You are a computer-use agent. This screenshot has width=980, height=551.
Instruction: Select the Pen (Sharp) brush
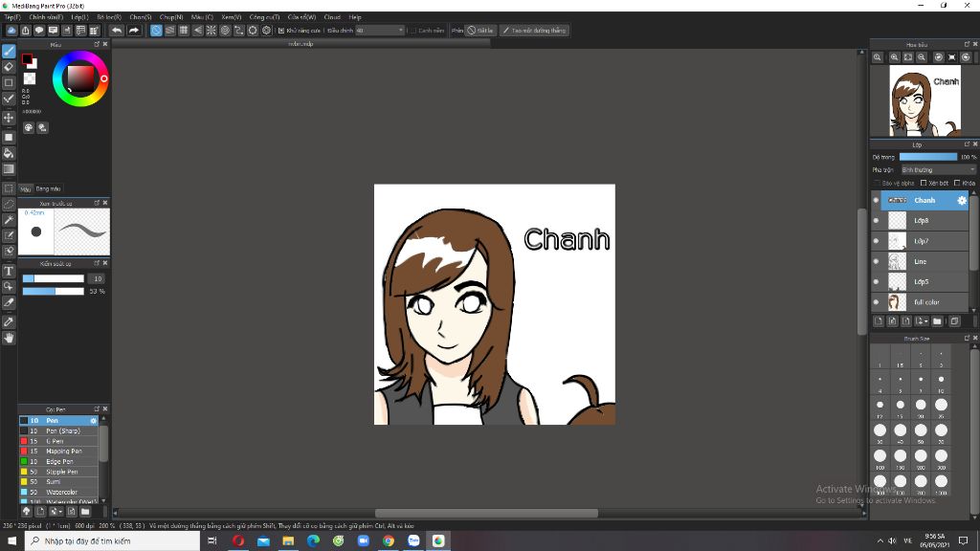[58, 431]
